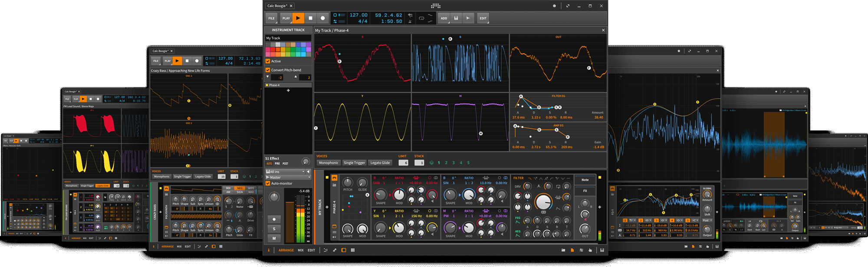
Task: Open the browser folder icon at bottom right
Action: [563, 250]
